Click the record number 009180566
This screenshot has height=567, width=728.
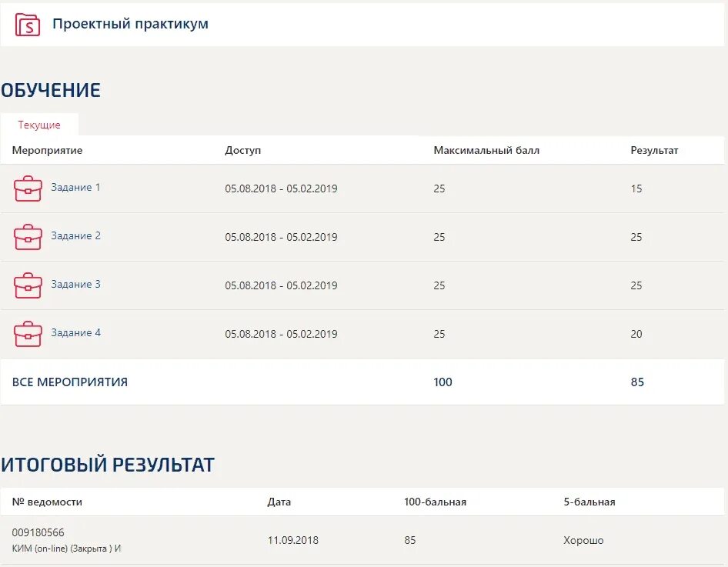click(x=38, y=532)
